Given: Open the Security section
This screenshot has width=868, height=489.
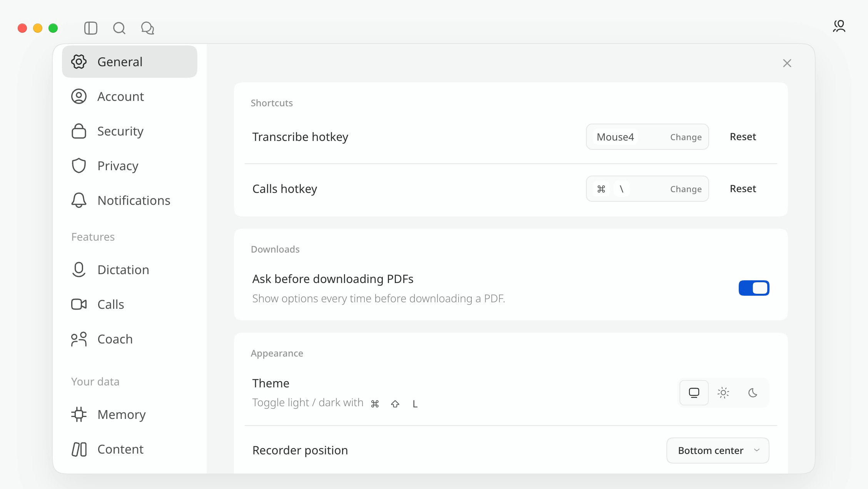Looking at the screenshot, I should click(130, 131).
